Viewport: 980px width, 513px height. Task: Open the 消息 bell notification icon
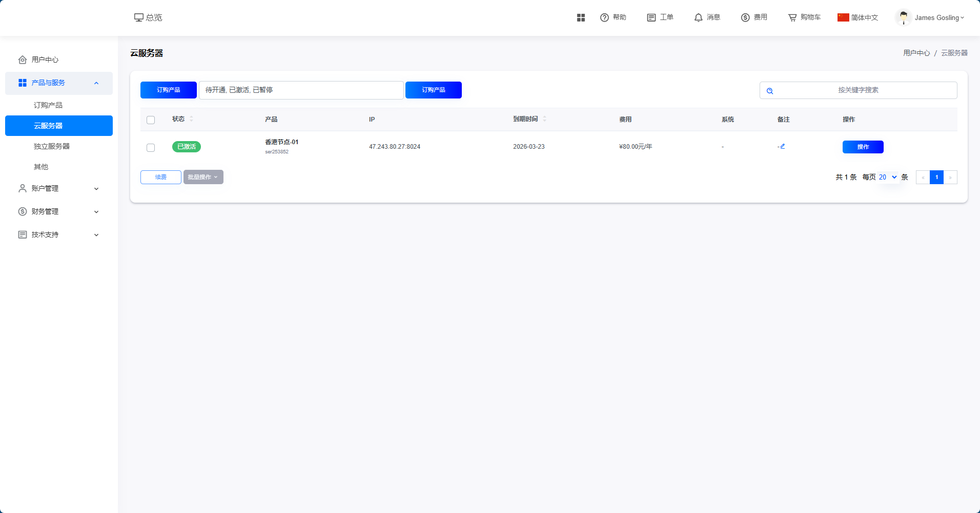click(x=698, y=17)
